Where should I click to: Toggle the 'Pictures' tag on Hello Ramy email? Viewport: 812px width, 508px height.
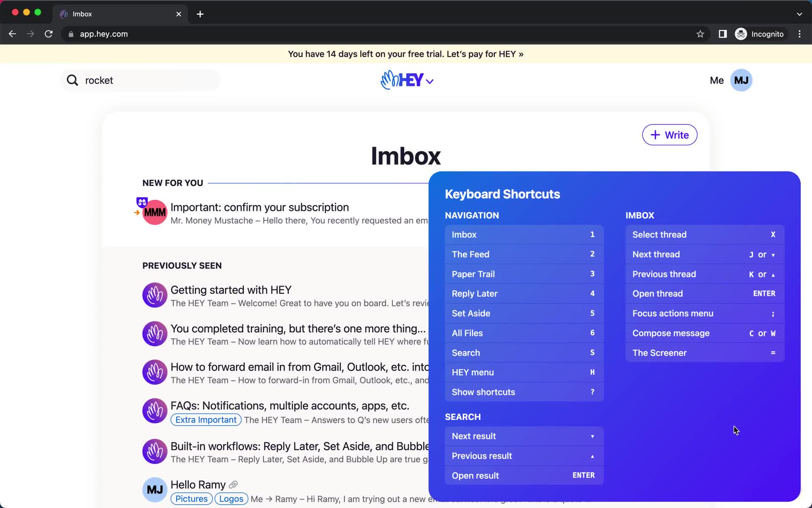191,498
